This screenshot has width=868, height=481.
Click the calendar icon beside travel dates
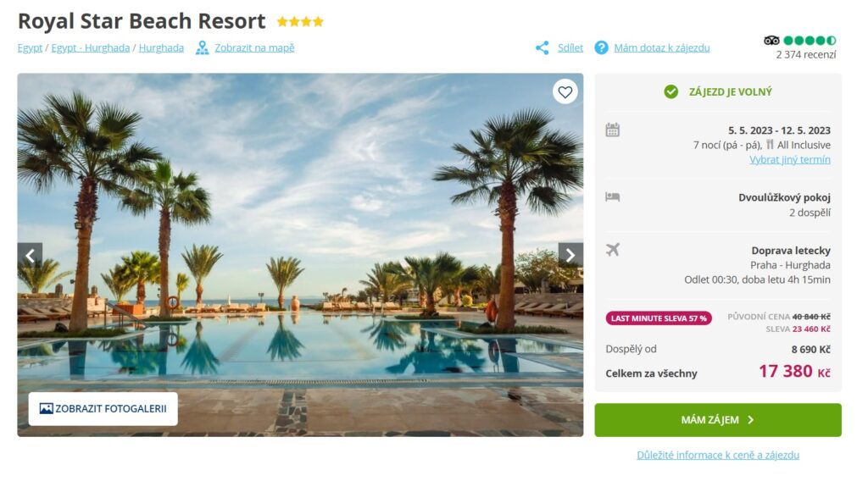coord(612,130)
